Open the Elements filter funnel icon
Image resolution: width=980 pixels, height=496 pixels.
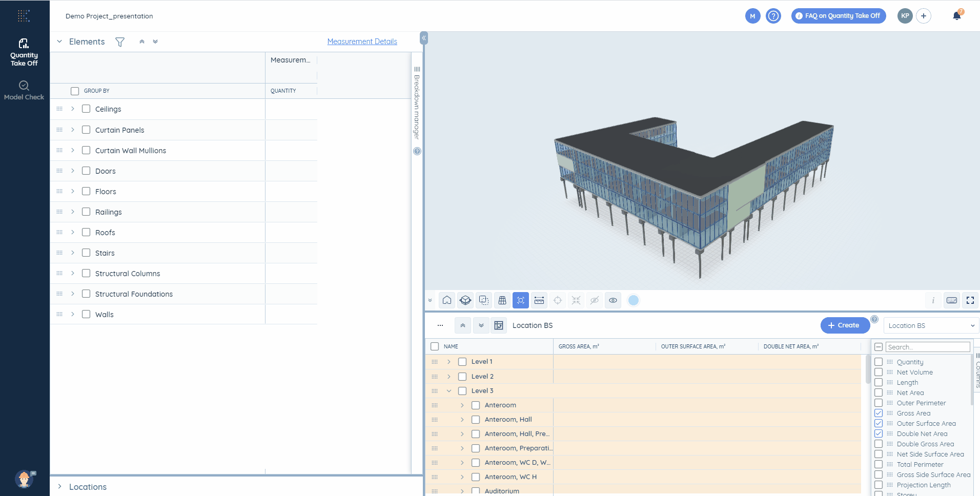[120, 42]
